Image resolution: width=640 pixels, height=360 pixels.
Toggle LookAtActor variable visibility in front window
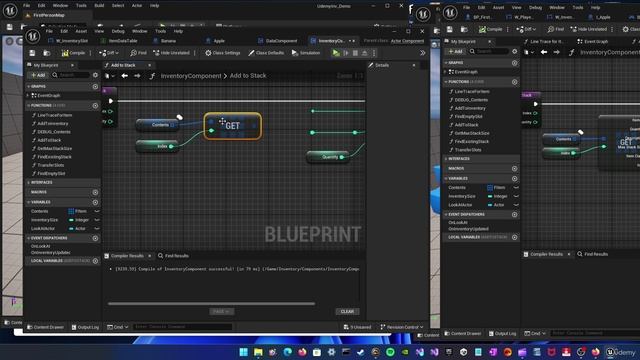97,229
